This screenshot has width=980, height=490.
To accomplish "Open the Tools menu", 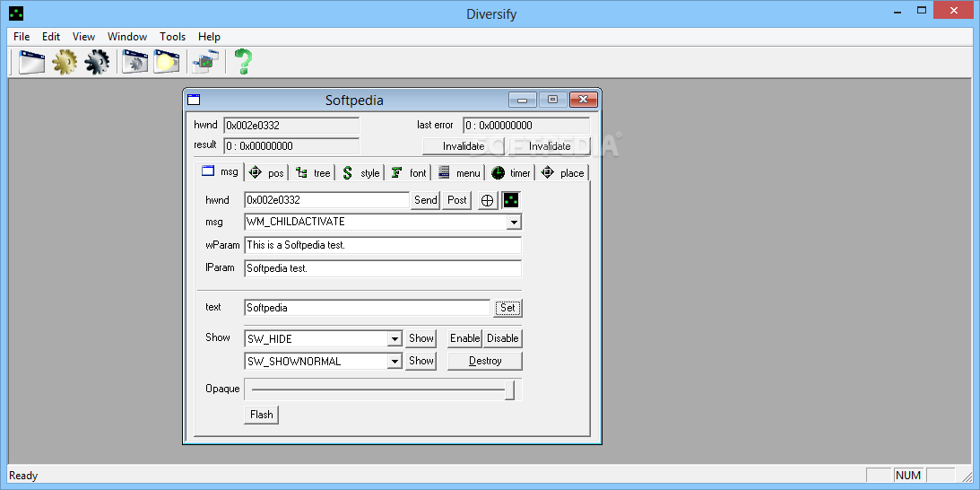I will point(172,36).
